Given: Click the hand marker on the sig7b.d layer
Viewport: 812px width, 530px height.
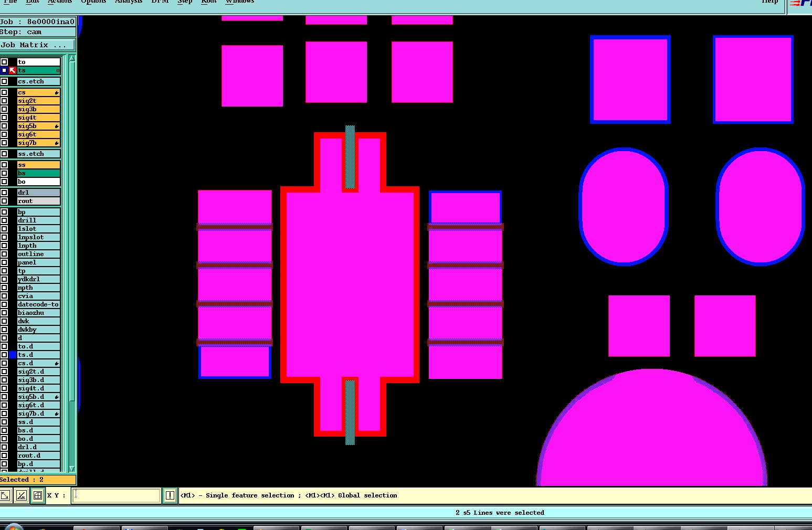Looking at the screenshot, I should (57, 414).
